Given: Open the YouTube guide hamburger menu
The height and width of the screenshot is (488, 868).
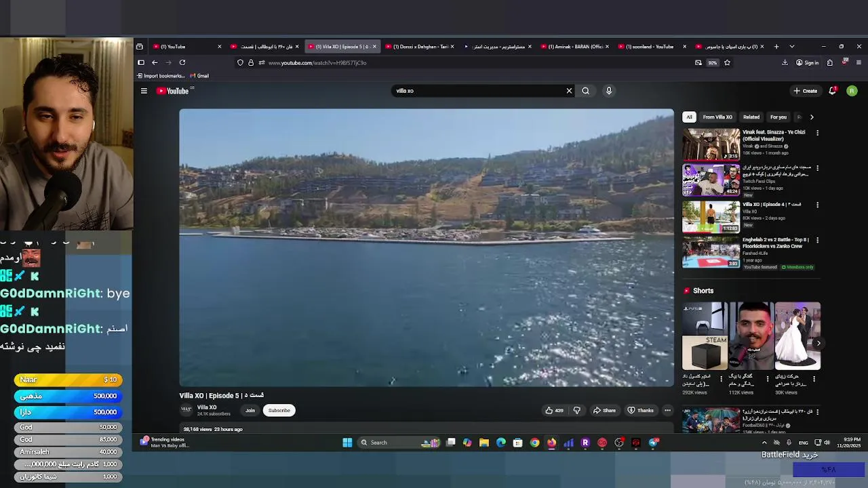Looking at the screenshot, I should (144, 91).
